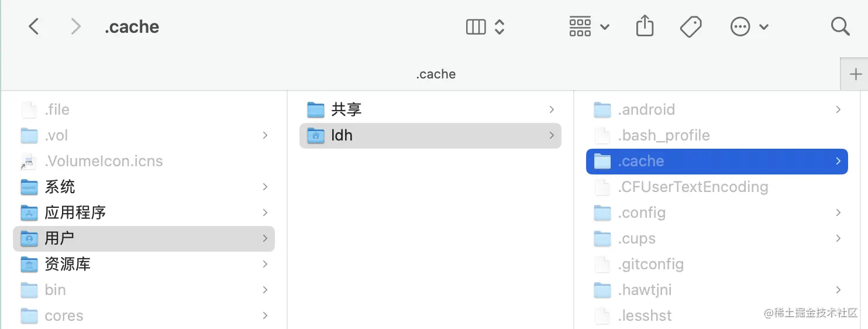Select the 用户 folder
This screenshot has height=329, width=868.
pyautogui.click(x=59, y=238)
